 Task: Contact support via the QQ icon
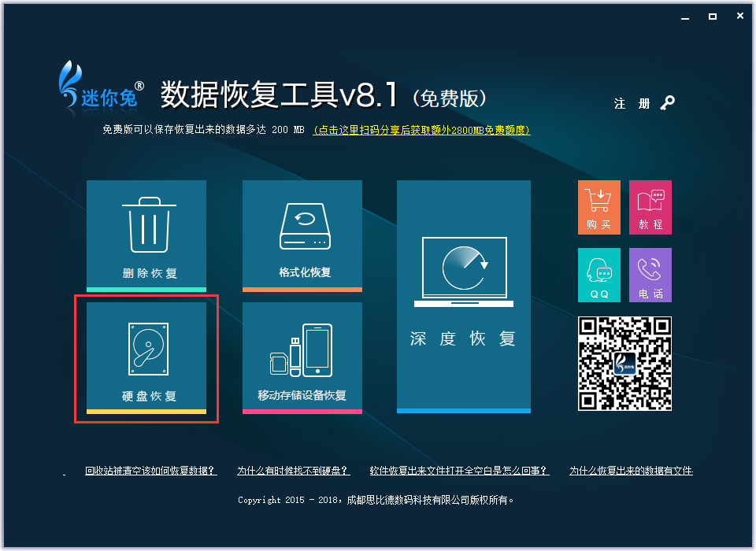(x=599, y=275)
